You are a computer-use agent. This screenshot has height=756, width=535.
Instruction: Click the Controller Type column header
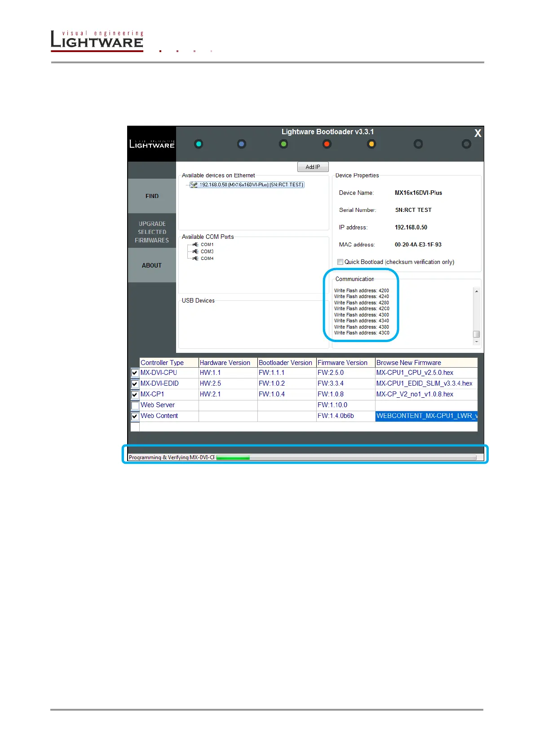169,363
